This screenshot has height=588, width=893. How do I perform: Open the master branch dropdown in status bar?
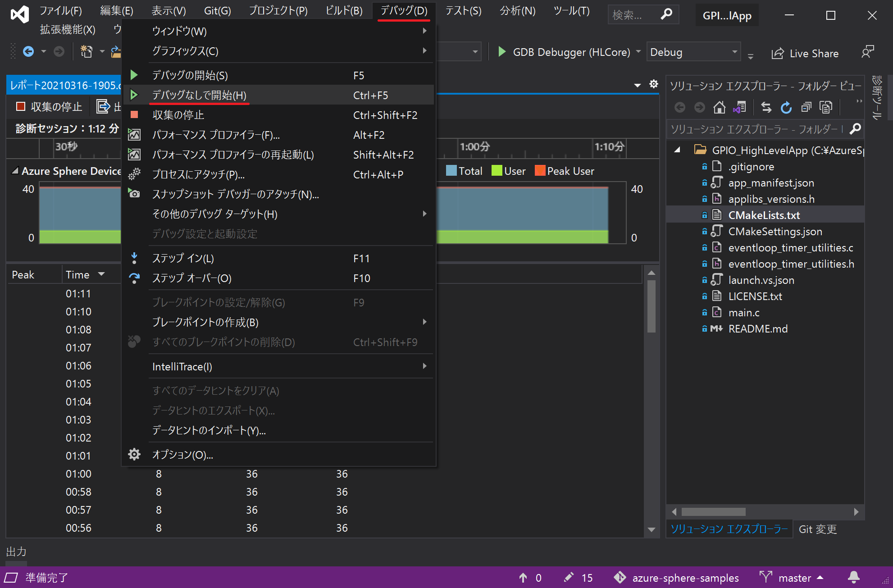794,578
